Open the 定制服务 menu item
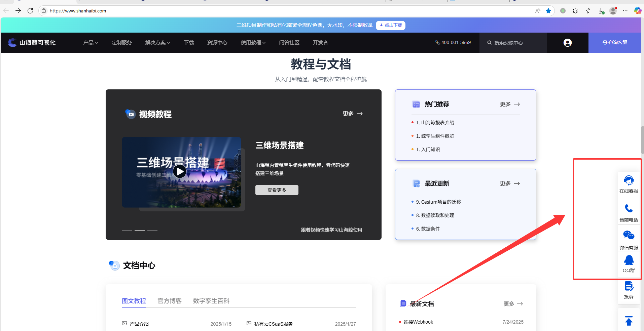This screenshot has height=331, width=644. 121,43
